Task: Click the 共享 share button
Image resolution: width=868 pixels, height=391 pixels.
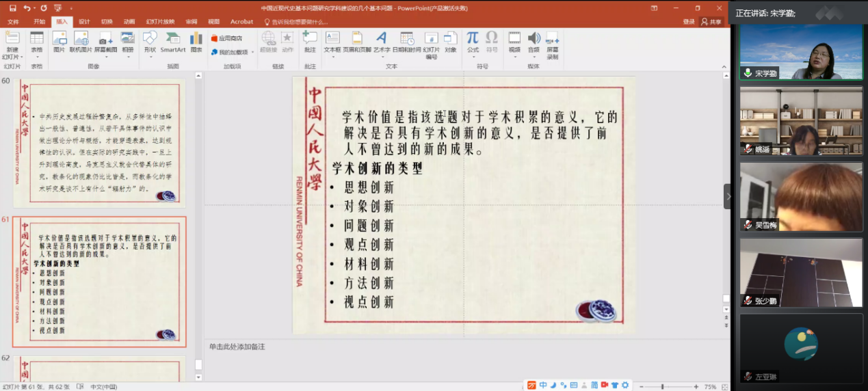Action: (x=711, y=22)
